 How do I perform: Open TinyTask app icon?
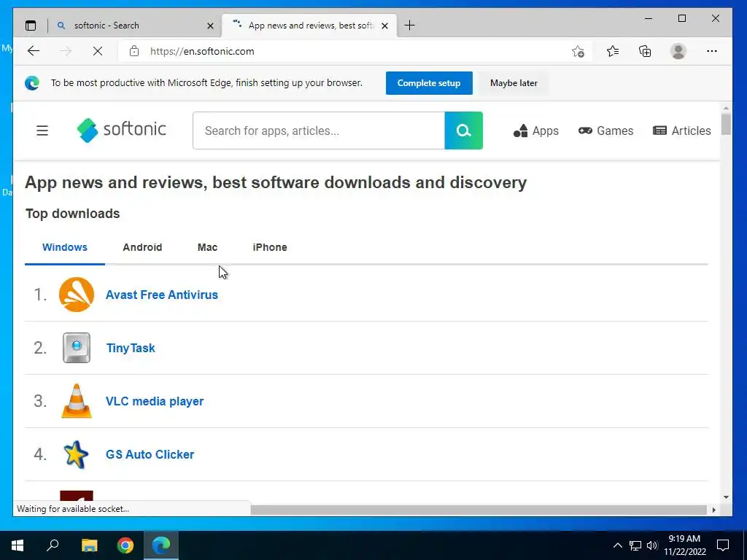coord(77,348)
